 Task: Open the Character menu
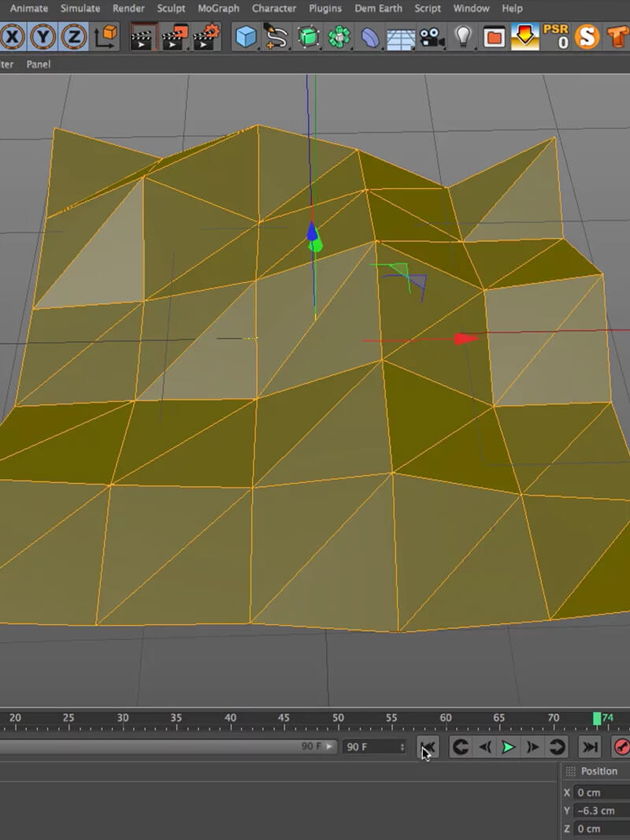tap(274, 9)
